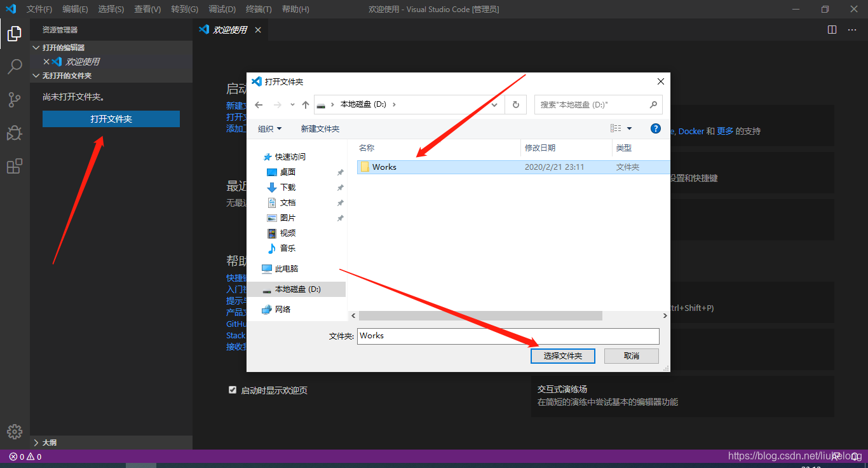The image size is (868, 468).
Task: Click the search magnifier in folder dialog
Action: 653,105
